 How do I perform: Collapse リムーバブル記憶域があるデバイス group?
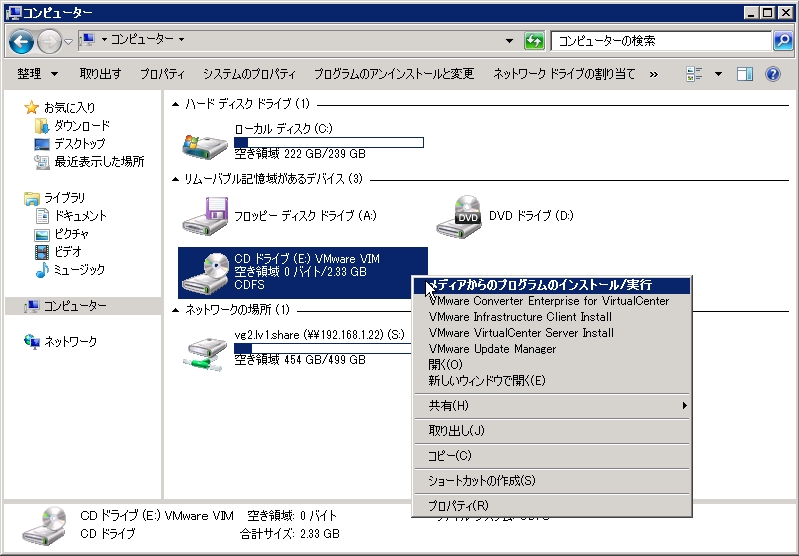click(x=176, y=179)
